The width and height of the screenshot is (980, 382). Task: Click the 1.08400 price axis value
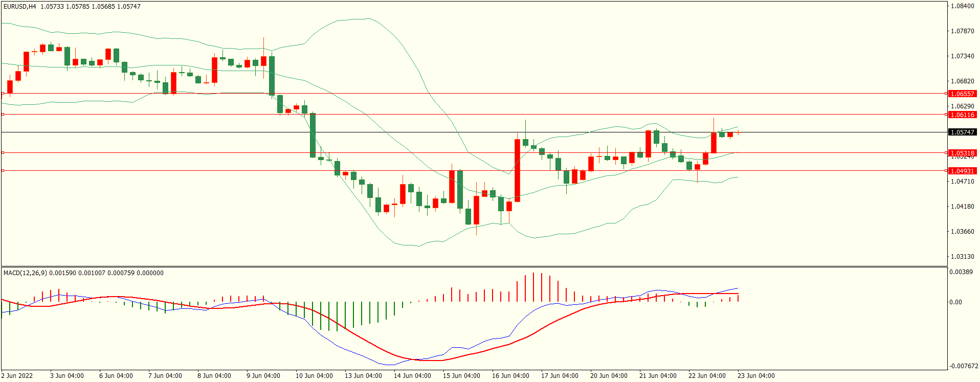(x=962, y=6)
